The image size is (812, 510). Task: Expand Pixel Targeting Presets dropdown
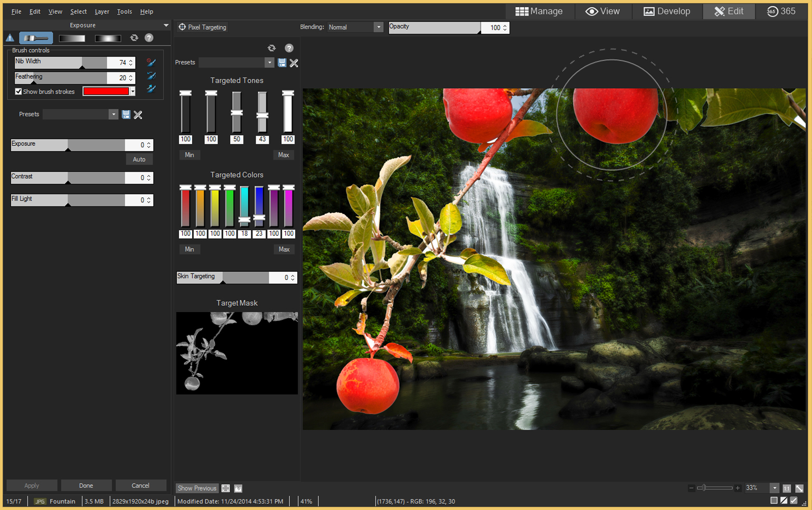click(269, 62)
